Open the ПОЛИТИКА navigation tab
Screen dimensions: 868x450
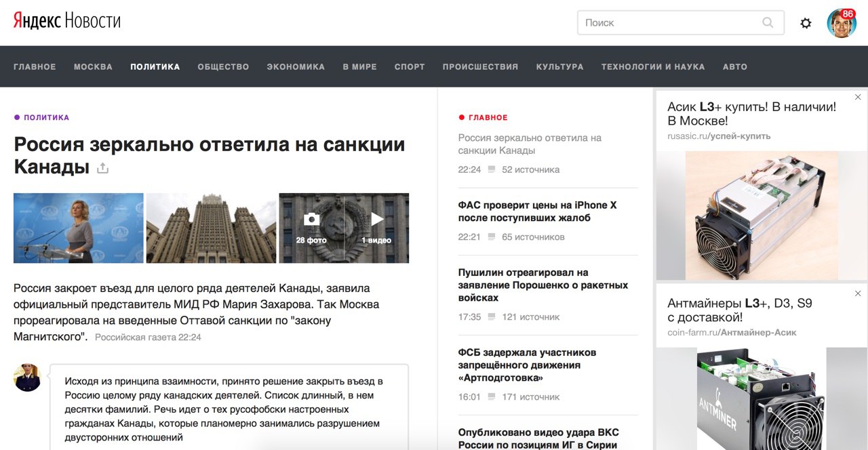(x=155, y=66)
